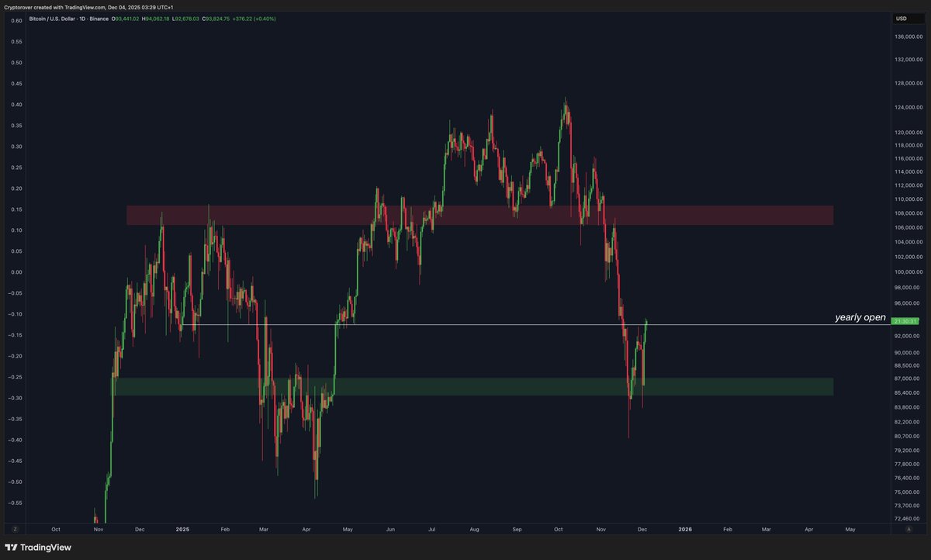Click the 2025 label on the time axis
The height and width of the screenshot is (560, 931).
(183, 529)
